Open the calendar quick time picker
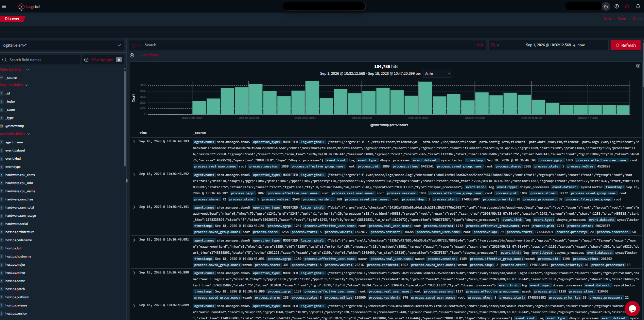Viewport: 644px width, 320px height. click(x=495, y=45)
